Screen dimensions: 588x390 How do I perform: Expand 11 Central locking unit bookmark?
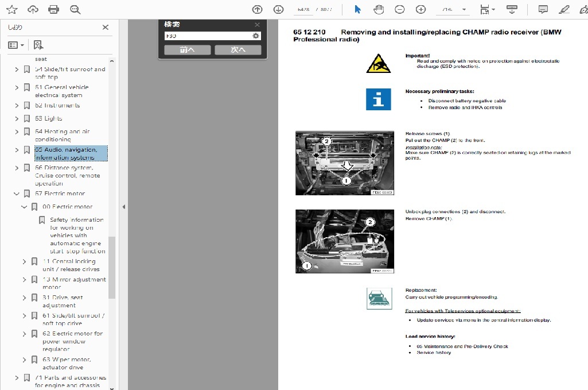tap(24, 261)
